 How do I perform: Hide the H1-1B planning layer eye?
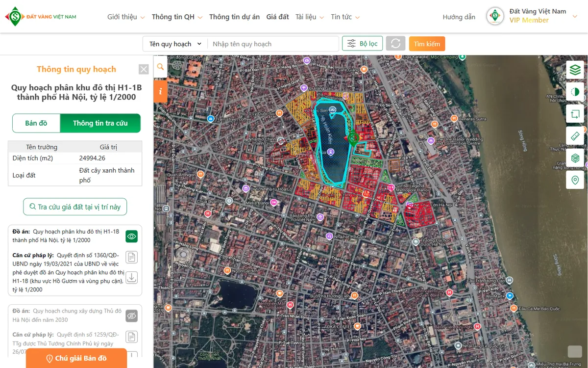tap(131, 236)
